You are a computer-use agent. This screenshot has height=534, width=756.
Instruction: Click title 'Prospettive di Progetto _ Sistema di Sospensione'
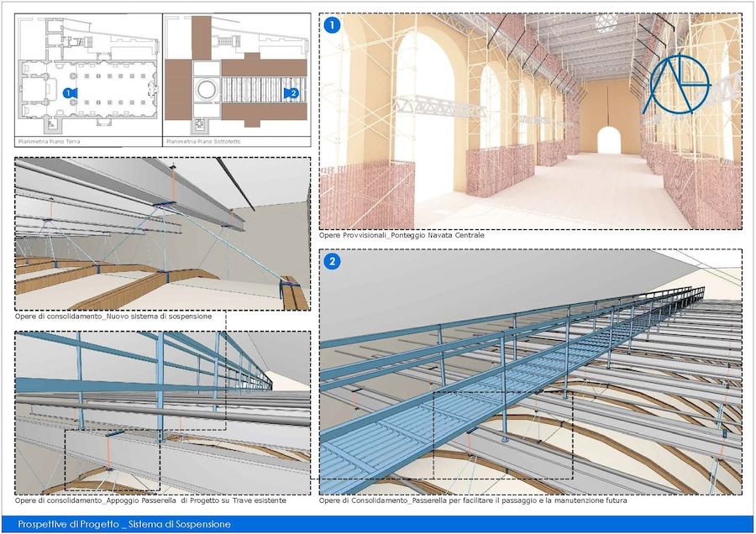(124, 525)
